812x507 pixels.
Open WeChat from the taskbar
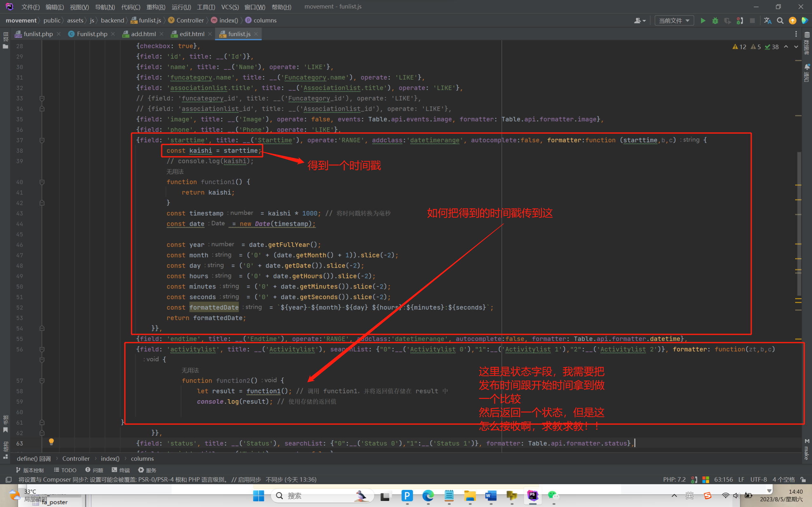pos(553,496)
